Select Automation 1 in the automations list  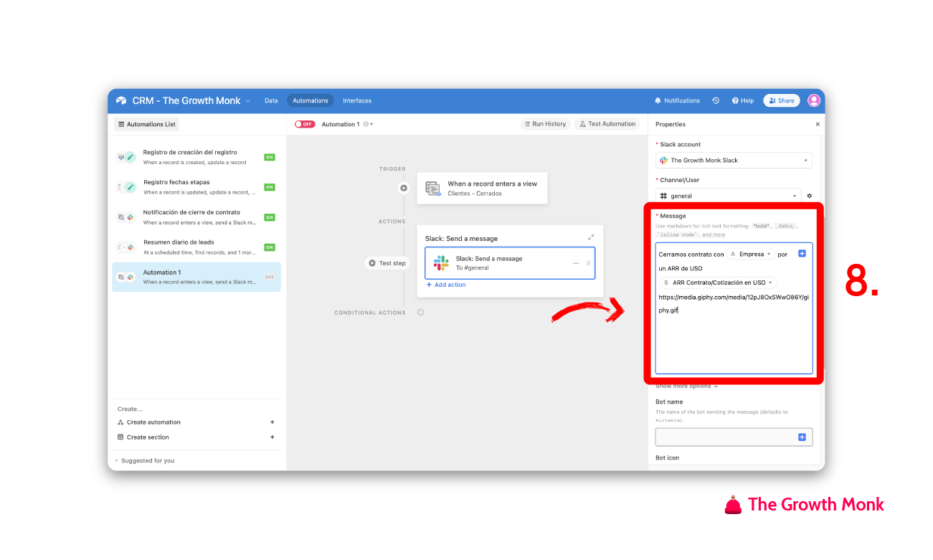(196, 277)
